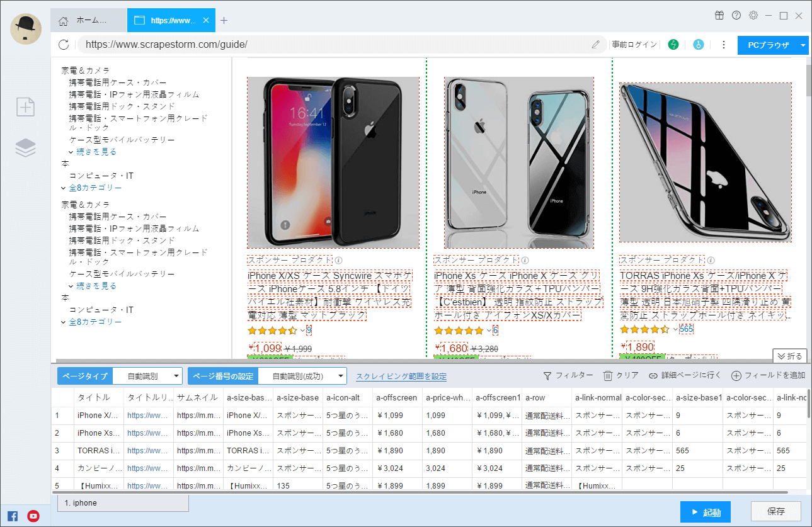Image resolution: width=812 pixels, height=527 pixels.
Task: Click フィールドを追加 plus button
Action: tap(768, 375)
